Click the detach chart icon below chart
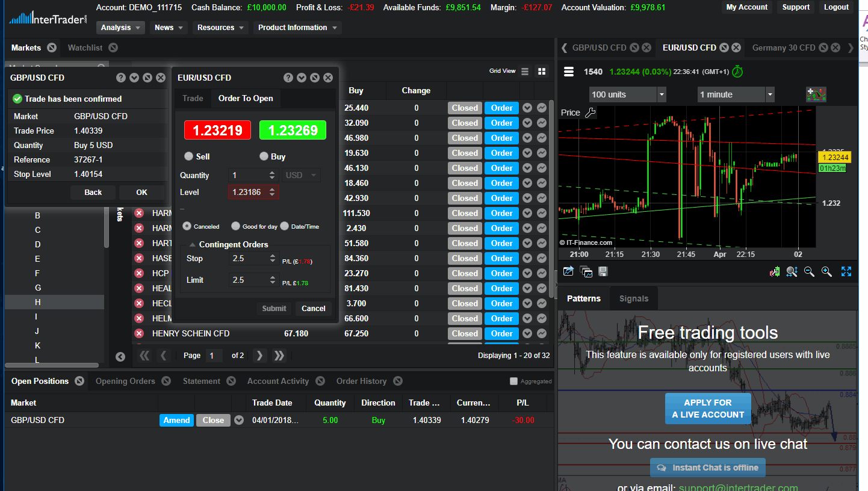Viewport: 868px width, 491px height. coord(568,271)
